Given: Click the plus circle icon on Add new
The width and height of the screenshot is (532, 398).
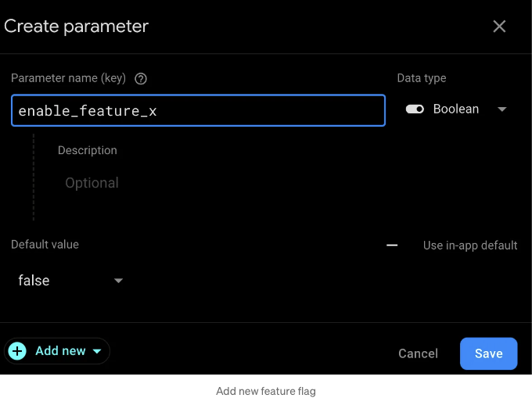Looking at the screenshot, I should coord(17,351).
